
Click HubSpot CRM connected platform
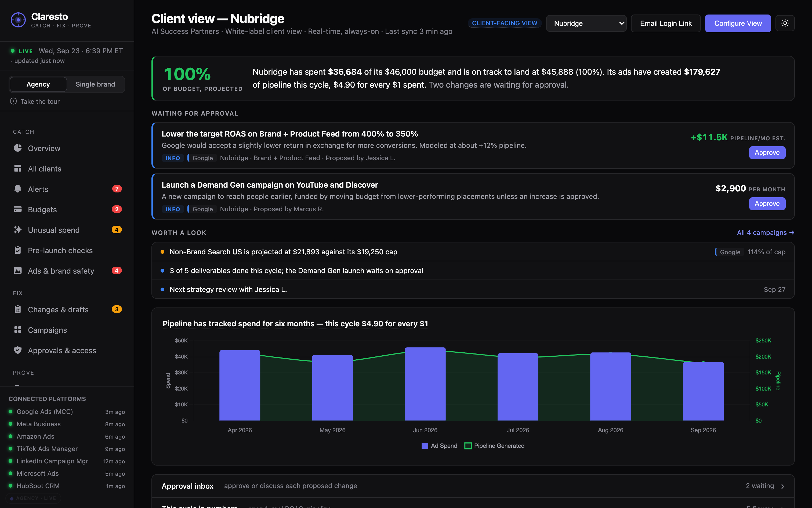[x=67, y=486]
